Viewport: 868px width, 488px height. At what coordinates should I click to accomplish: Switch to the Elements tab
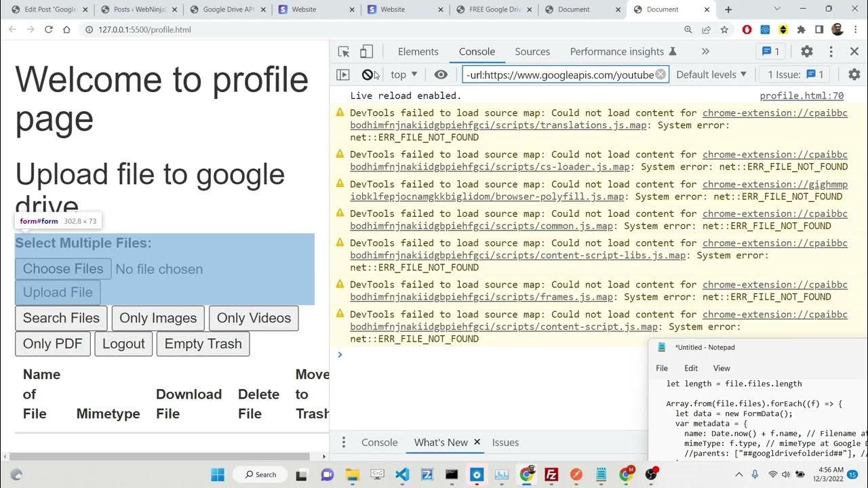click(418, 52)
